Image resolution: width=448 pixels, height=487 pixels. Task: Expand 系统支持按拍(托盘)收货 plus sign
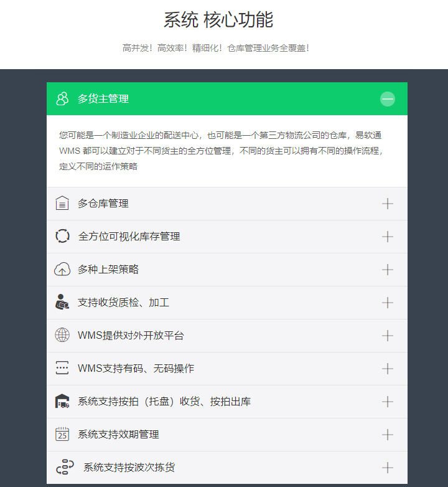click(x=388, y=402)
